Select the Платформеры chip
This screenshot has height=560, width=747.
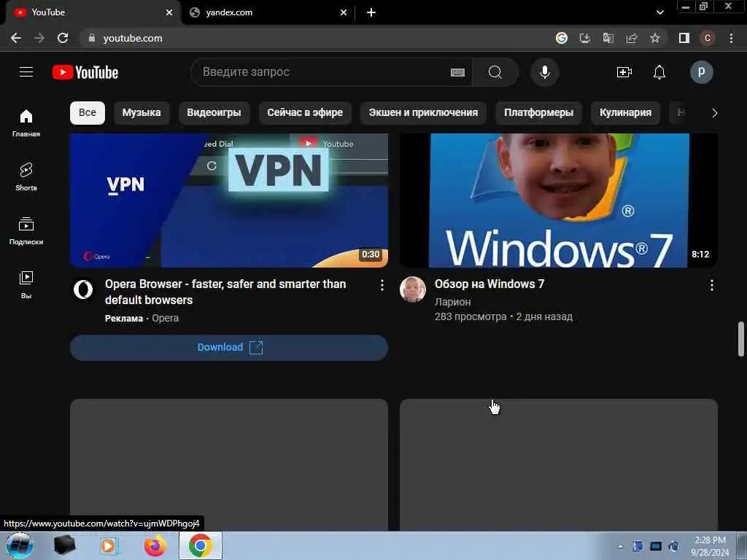[x=539, y=113]
